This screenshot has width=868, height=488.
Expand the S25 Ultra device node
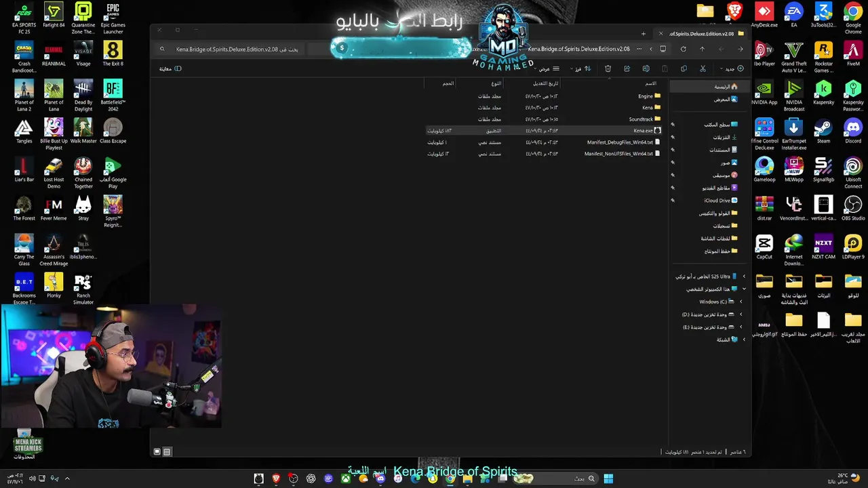pyautogui.click(x=744, y=277)
